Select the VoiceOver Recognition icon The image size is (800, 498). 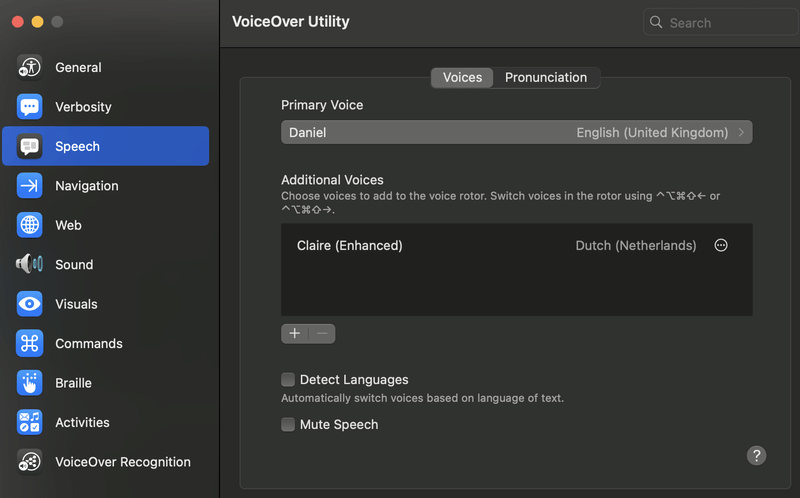(30, 462)
